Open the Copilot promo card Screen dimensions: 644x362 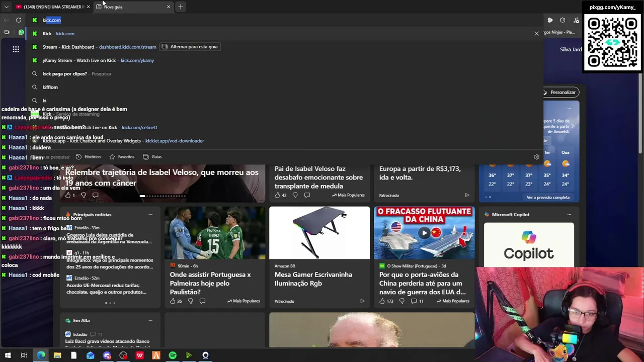(x=529, y=245)
